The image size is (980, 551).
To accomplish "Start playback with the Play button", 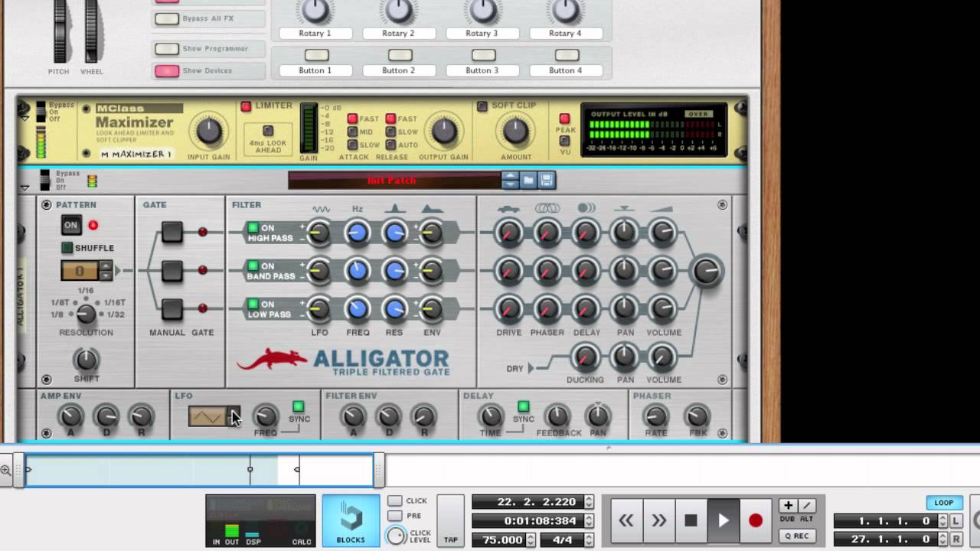I will pos(723,520).
